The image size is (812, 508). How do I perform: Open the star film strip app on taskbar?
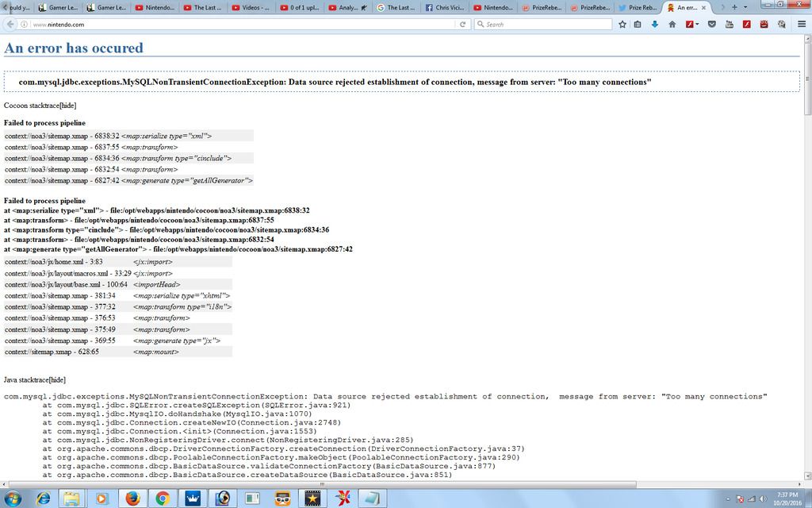[312, 498]
